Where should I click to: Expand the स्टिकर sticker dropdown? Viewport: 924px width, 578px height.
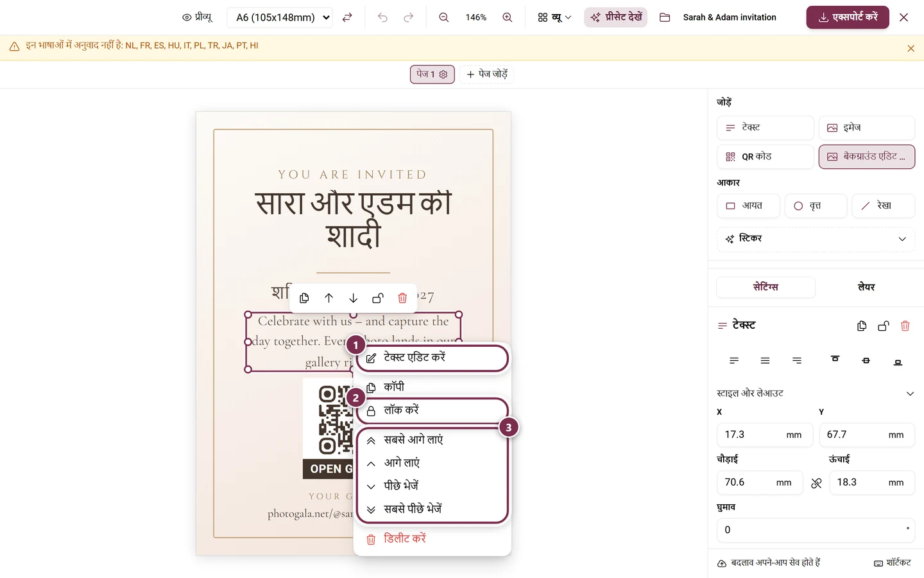pyautogui.click(x=816, y=239)
